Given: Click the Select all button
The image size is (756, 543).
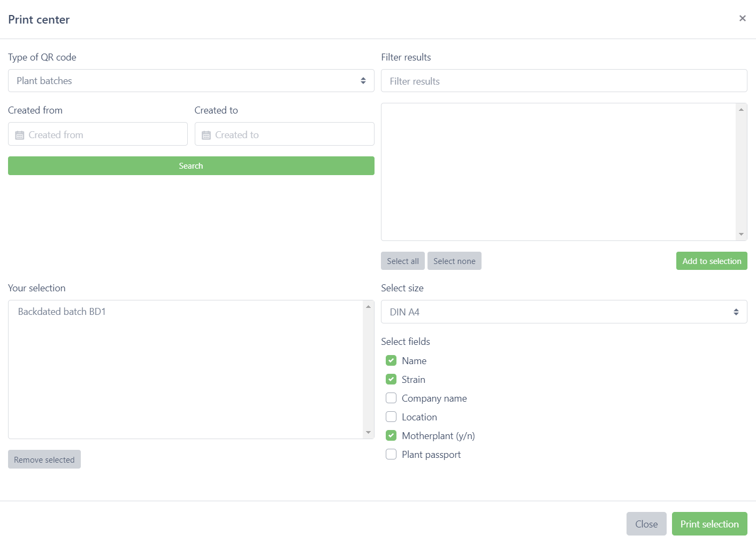Looking at the screenshot, I should pos(403,261).
